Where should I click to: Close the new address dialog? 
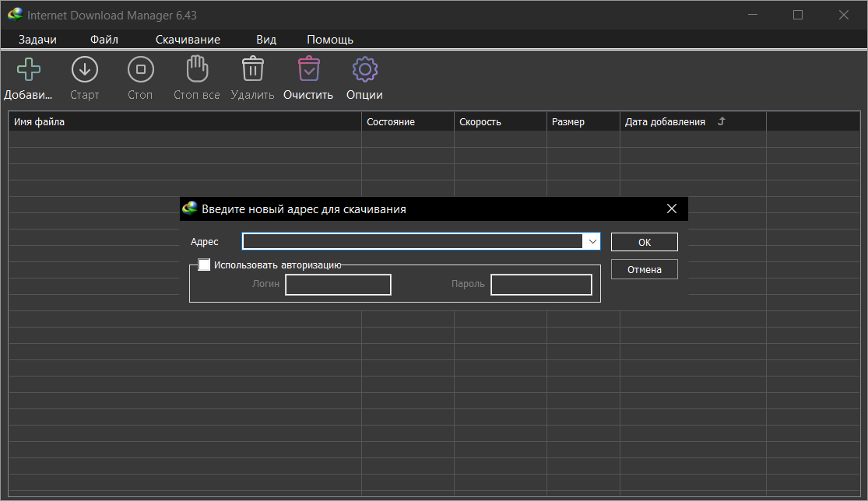coord(672,208)
